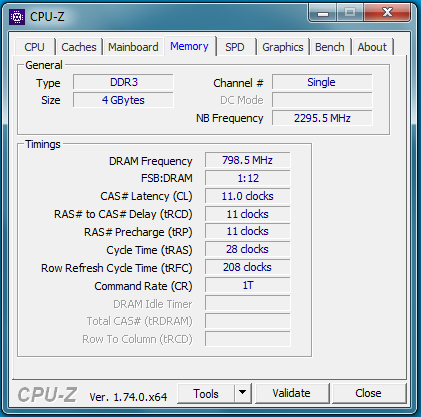The image size is (421, 417).
Task: Open the Graphics tab
Action: (283, 47)
